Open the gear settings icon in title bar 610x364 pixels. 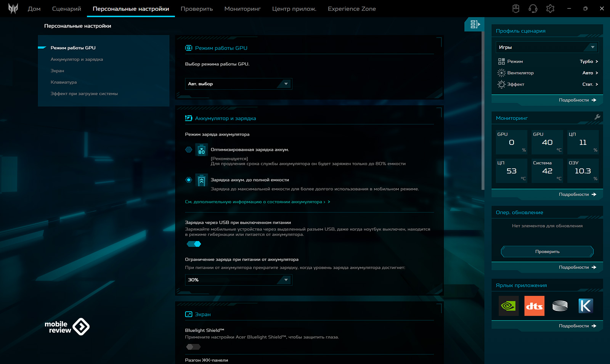[550, 8]
